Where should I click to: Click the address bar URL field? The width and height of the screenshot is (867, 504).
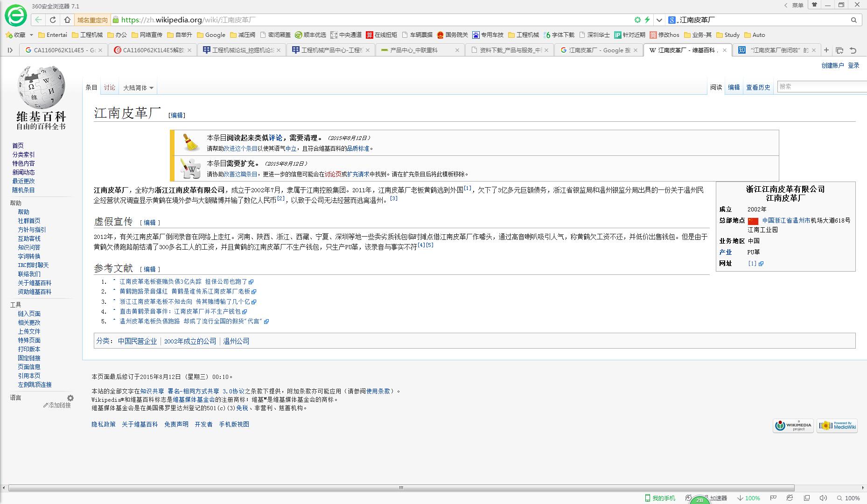pos(373,20)
